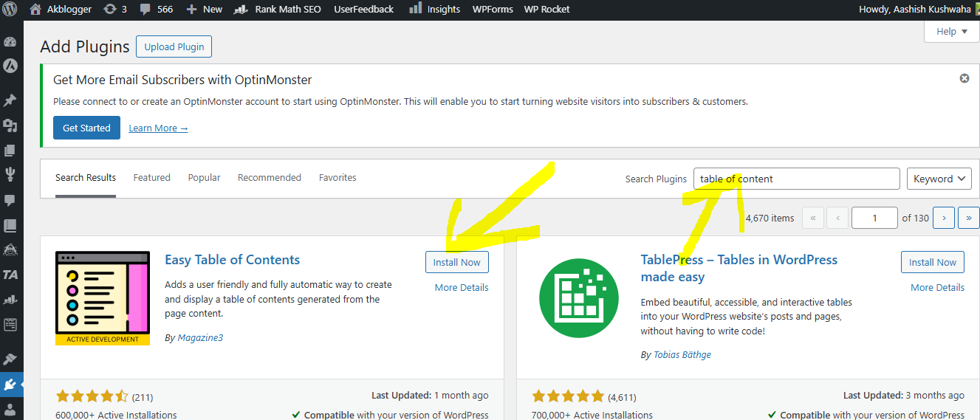Open TablePress – Tables in WordPress title link
Viewport: 980px width, 420px height.
pos(739,269)
